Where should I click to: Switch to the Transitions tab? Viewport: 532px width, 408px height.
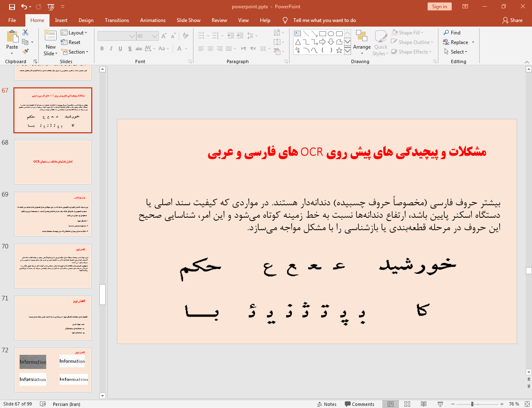(x=117, y=20)
